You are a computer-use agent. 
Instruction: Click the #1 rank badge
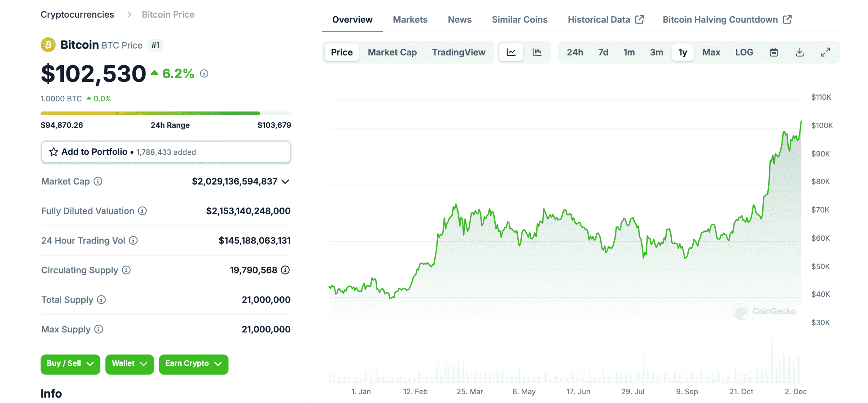click(155, 45)
